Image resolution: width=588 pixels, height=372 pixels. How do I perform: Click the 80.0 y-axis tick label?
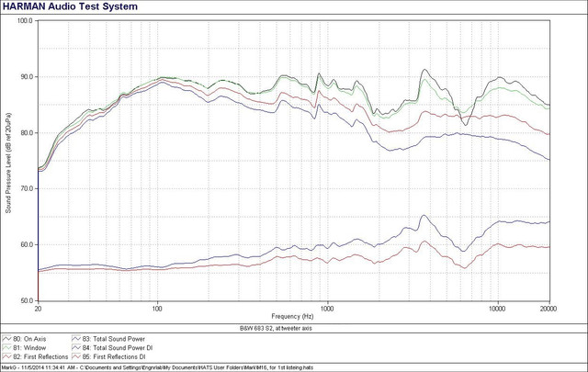[27, 133]
